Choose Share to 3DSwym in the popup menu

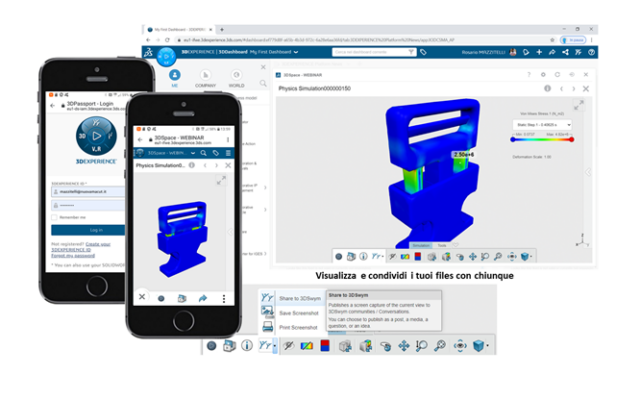click(292, 298)
